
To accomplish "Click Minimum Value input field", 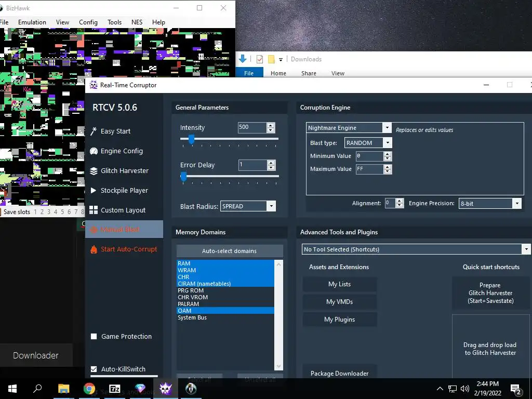I will 369,156.
